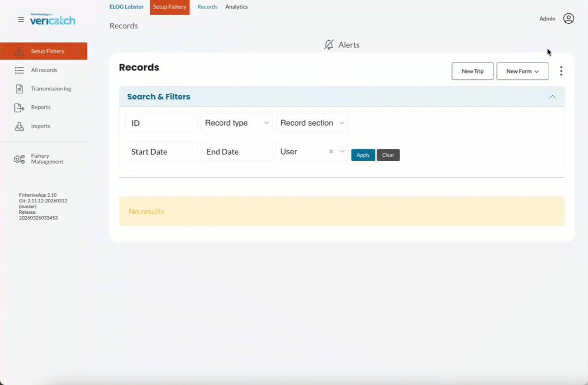The image size is (588, 385).
Task: Click the muted bell Alerts icon
Action: coord(329,45)
